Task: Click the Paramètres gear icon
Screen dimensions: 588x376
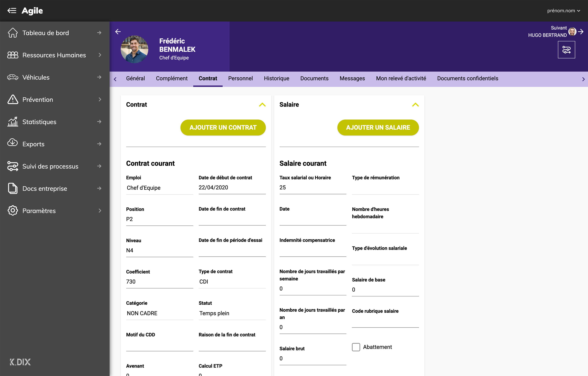Action: pos(13,211)
